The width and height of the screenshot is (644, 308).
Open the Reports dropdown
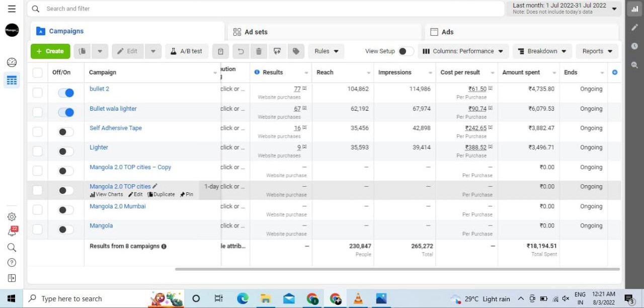pos(597,51)
